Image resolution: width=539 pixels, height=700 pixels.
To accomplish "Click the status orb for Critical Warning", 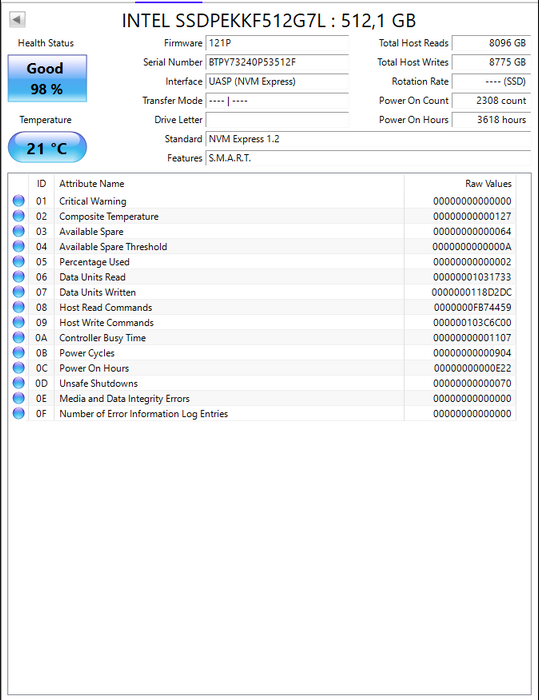I will 19,201.
